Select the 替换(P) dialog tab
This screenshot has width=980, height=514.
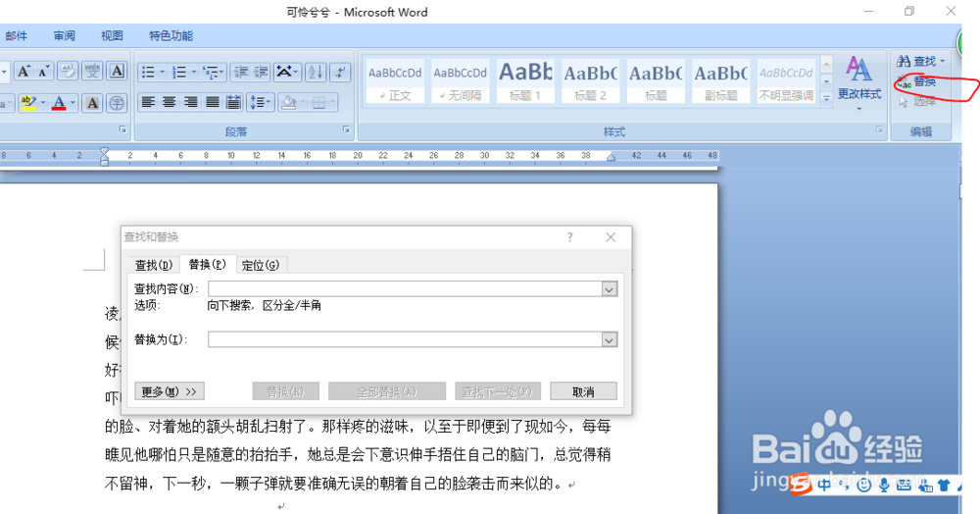coord(208,264)
